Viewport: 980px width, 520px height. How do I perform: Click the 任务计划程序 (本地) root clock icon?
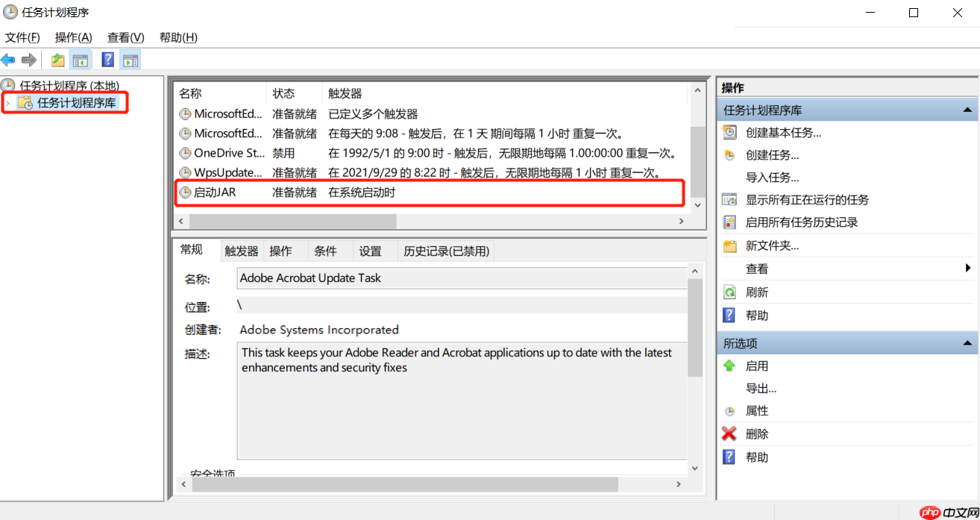(x=8, y=86)
